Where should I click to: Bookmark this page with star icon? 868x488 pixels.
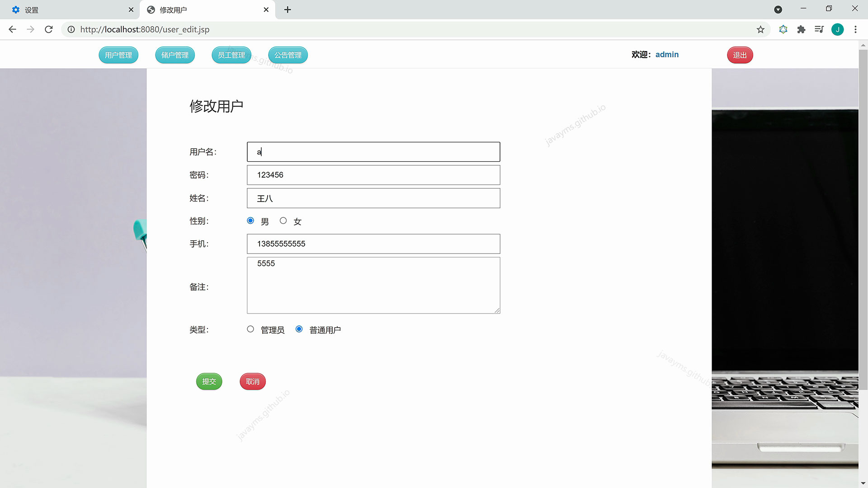coord(760,29)
